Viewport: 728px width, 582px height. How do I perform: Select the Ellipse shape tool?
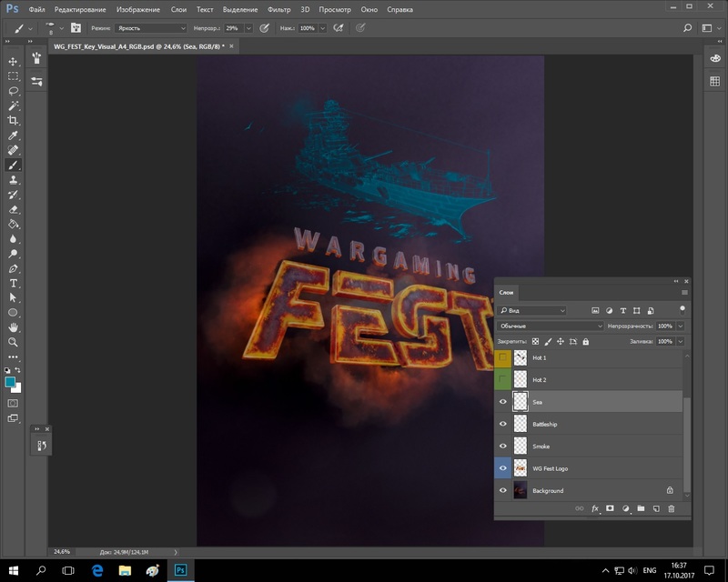13,313
